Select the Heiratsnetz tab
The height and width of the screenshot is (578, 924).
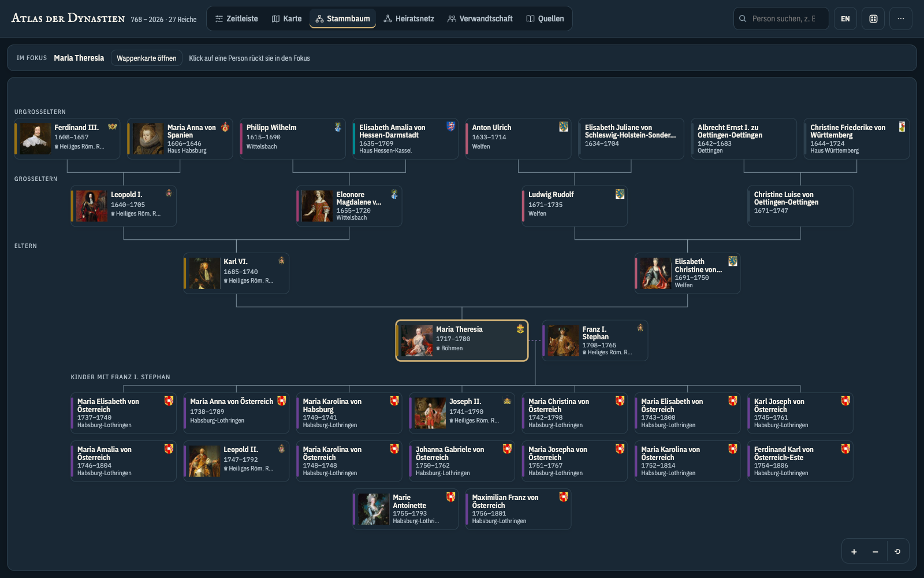pos(408,18)
